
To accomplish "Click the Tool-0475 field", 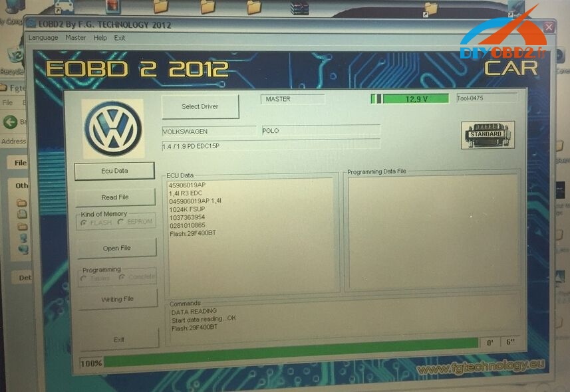I will click(487, 98).
